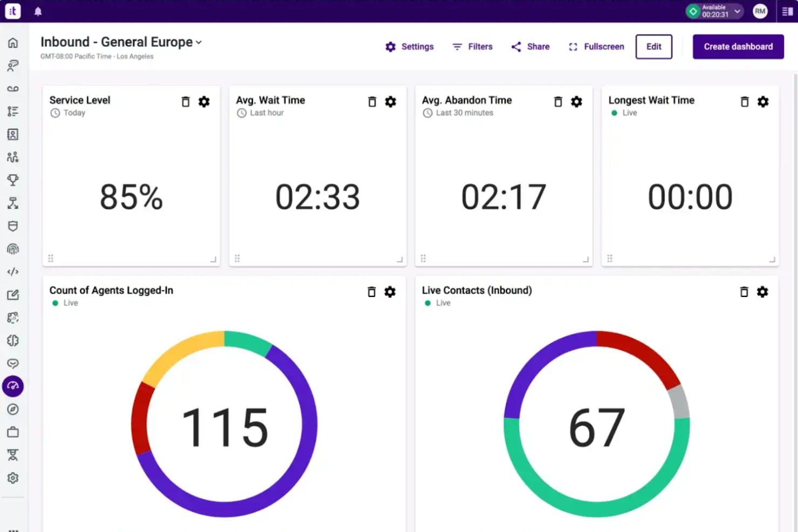Open Avg. Wait Time widget settings gear
798x532 pixels.
(x=391, y=101)
